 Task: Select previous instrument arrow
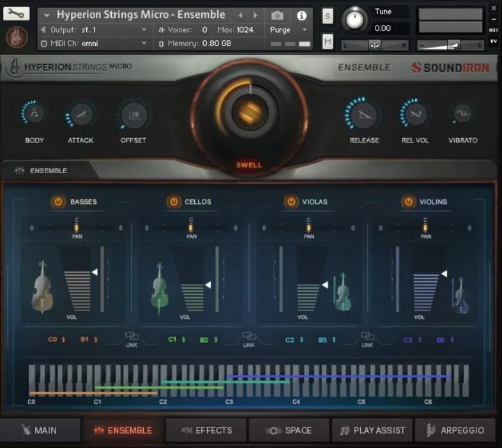click(x=240, y=15)
